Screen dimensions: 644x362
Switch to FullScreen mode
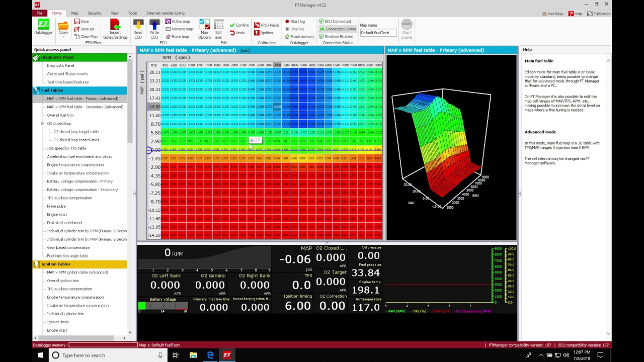click(599, 14)
